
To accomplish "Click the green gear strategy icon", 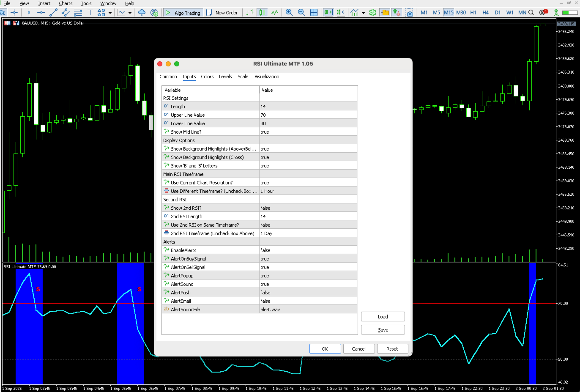I will pyautogui.click(x=372, y=13).
